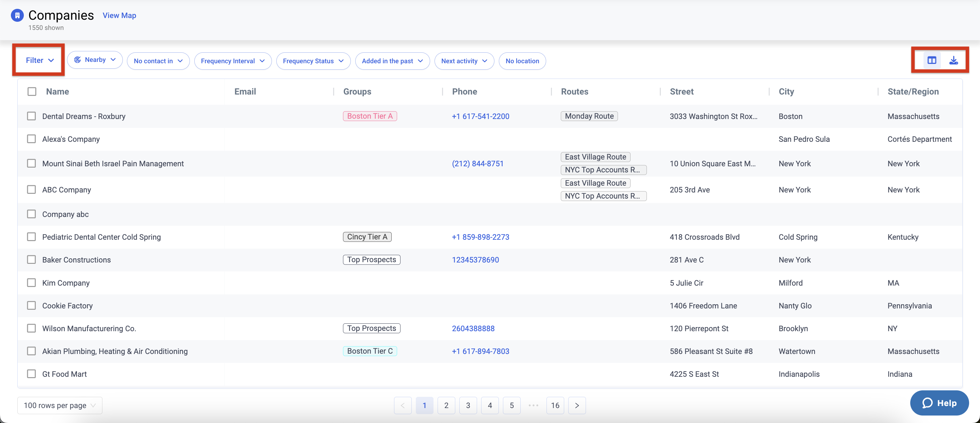Click East Village Route tag for ABC Company
Screen dimensions: 980x423
pos(595,183)
